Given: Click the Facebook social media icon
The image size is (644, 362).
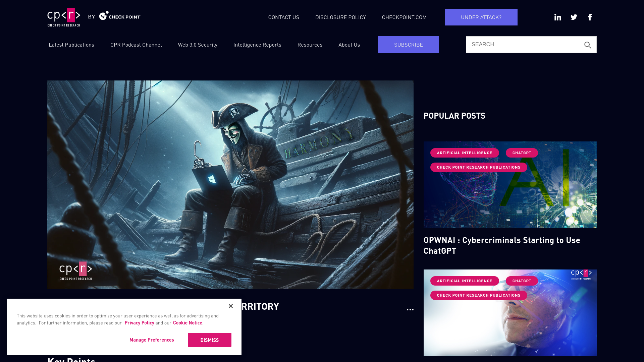Looking at the screenshot, I should (x=590, y=17).
